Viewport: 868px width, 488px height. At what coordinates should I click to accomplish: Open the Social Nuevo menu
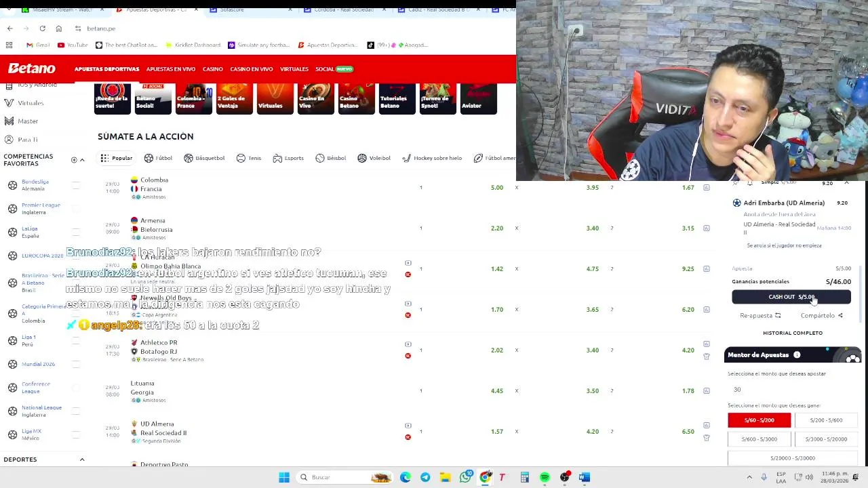334,69
